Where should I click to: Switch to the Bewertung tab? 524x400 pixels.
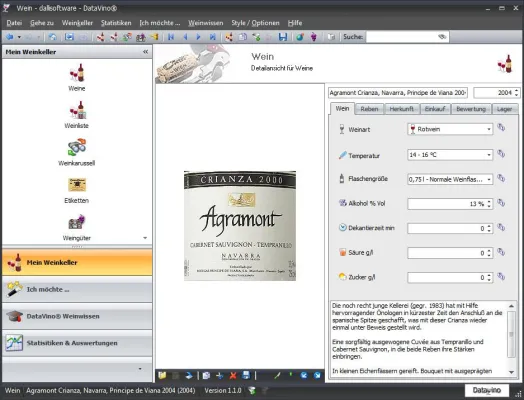[471, 109]
